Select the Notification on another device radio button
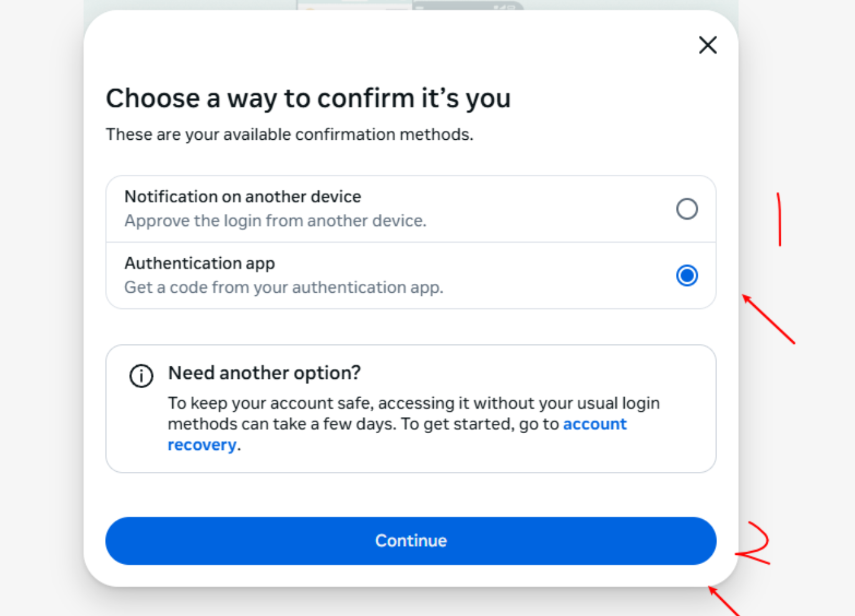The image size is (855, 616). (686, 209)
